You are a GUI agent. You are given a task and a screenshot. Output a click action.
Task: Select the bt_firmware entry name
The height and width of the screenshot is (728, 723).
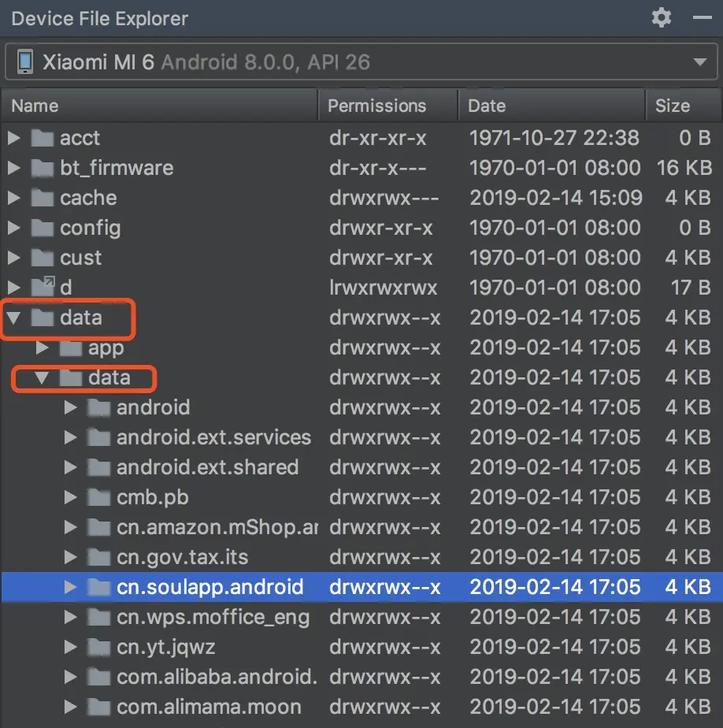pos(117,168)
